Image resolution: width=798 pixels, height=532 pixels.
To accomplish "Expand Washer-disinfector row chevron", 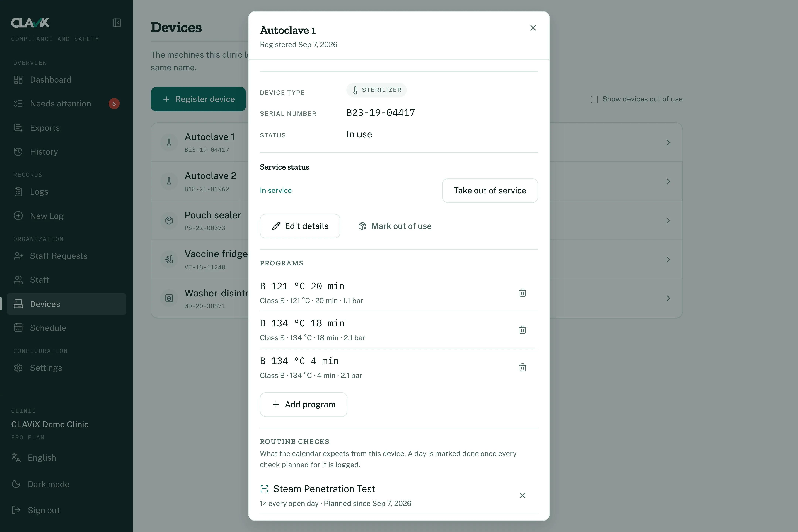I will [668, 298].
